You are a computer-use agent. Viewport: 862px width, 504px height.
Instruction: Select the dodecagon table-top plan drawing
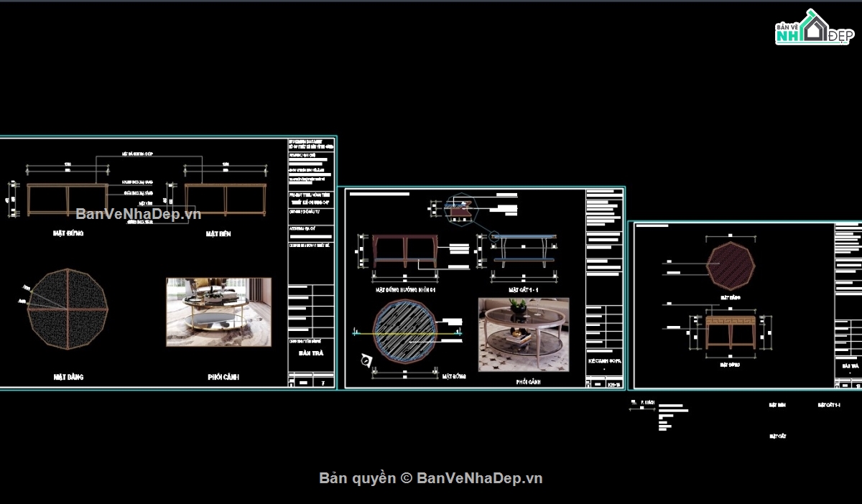coord(68,309)
